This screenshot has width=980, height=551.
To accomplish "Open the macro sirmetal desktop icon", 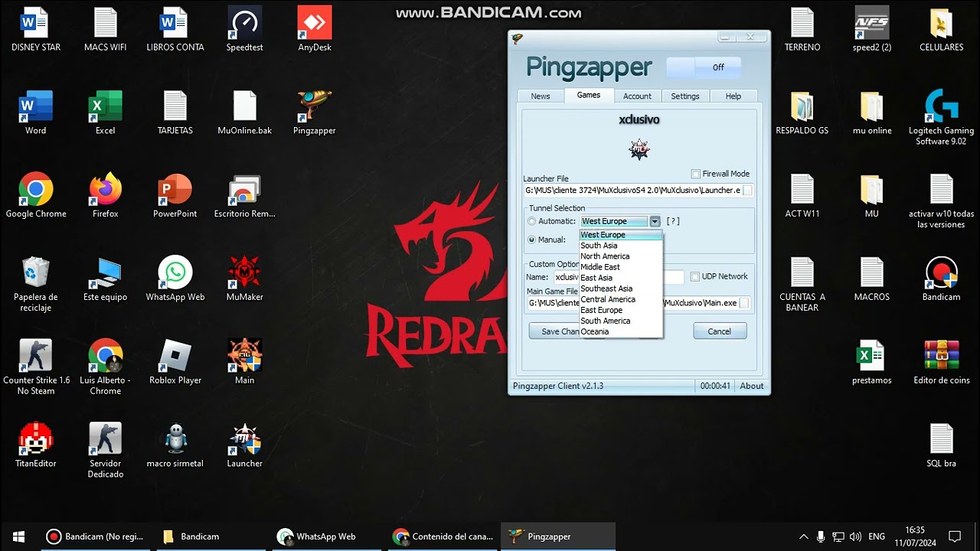I will click(175, 445).
